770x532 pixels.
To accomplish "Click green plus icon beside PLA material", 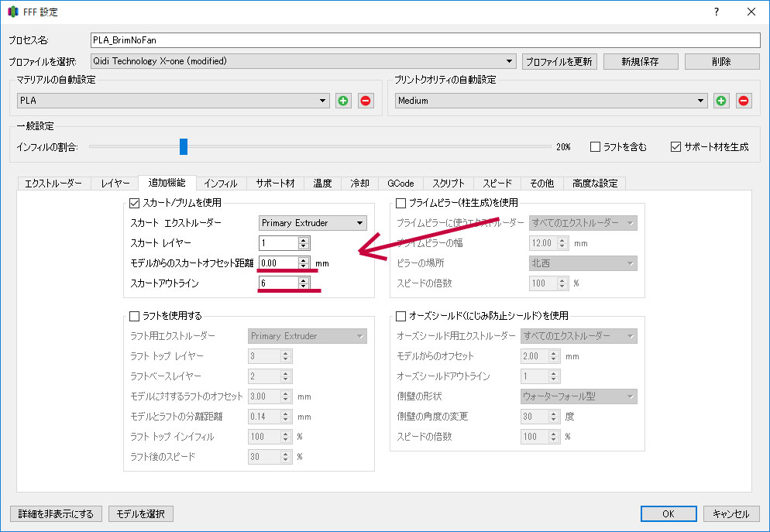I will (x=343, y=101).
